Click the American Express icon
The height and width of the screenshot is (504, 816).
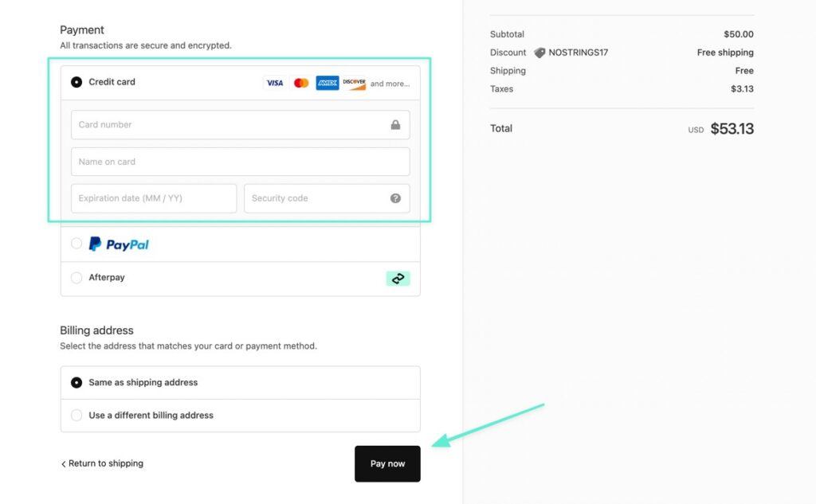(x=327, y=82)
